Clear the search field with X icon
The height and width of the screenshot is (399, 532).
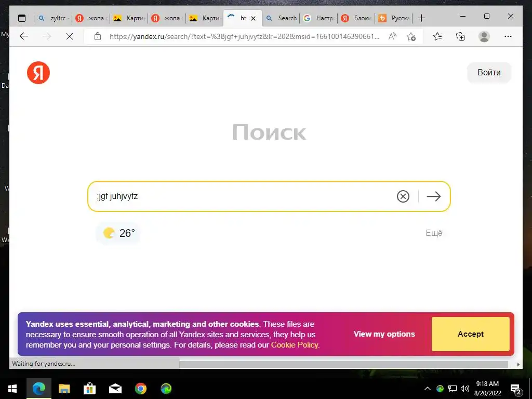403,196
